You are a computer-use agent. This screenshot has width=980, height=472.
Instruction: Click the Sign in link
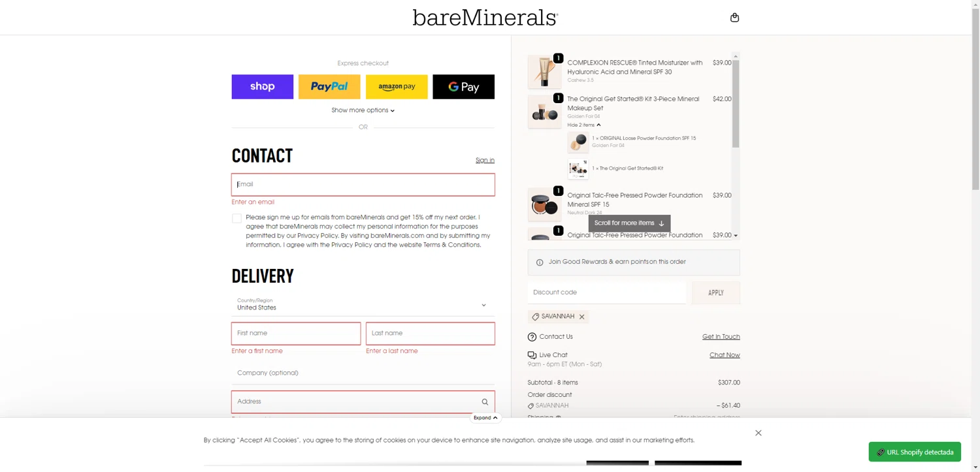tap(485, 160)
